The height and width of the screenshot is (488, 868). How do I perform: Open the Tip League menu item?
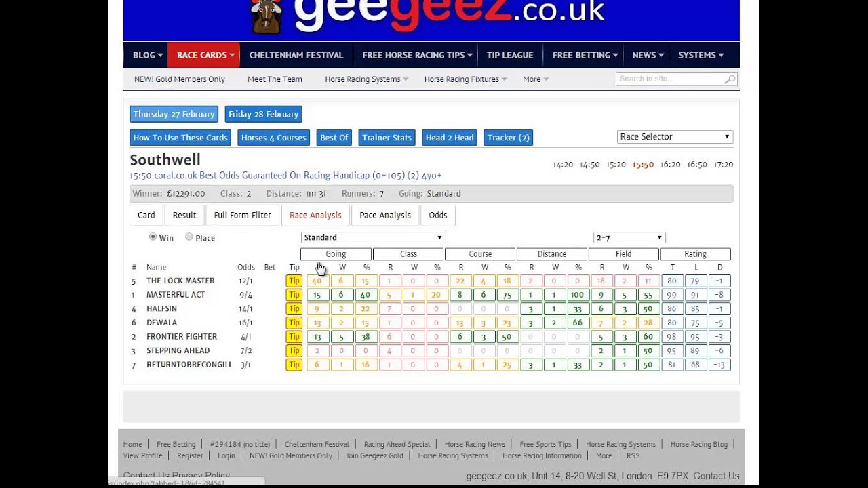[510, 55]
